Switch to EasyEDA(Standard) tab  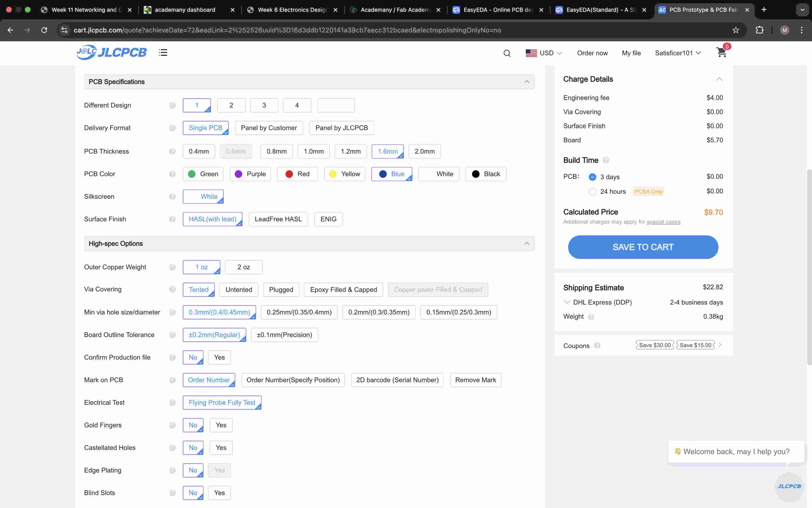coord(601,10)
